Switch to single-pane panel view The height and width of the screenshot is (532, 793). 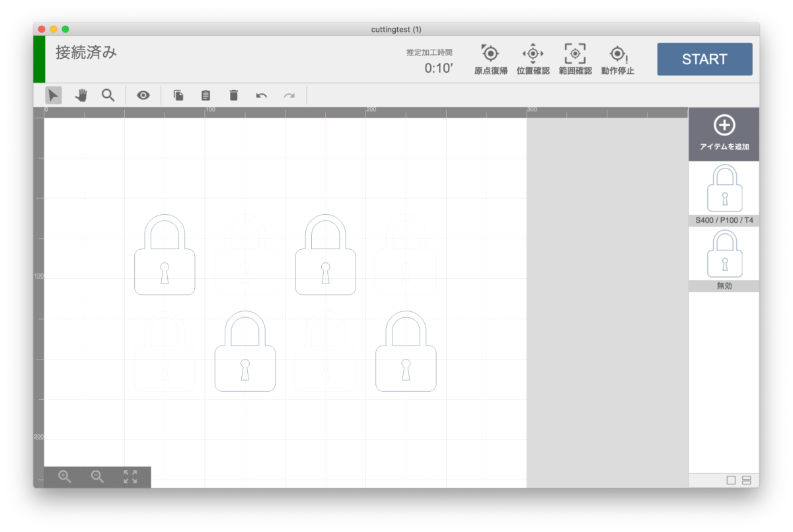731,480
